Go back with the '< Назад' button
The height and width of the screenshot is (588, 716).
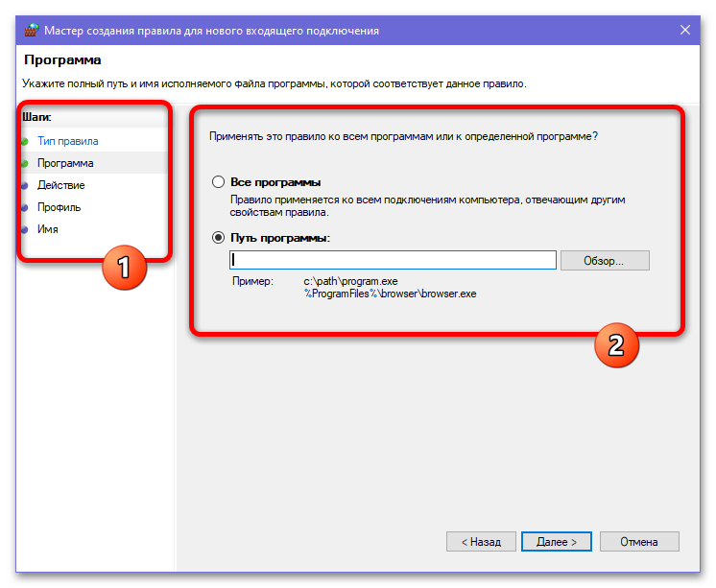481,542
